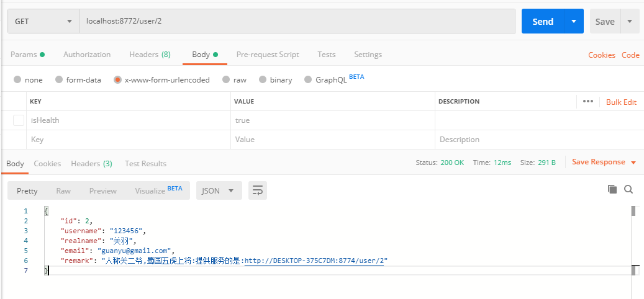Screen dimensions: 644x299
Task: Click the three-dots column options icon
Action: pyautogui.click(x=588, y=102)
